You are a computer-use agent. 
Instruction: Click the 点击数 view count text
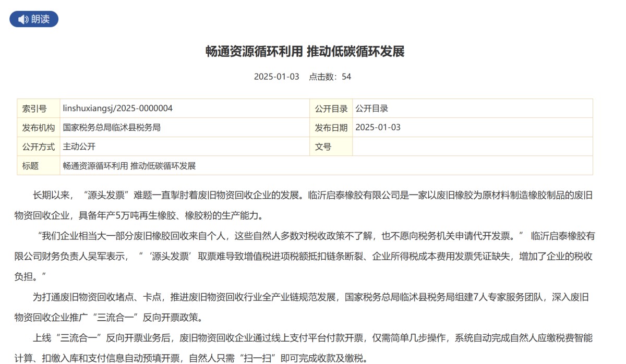point(330,77)
